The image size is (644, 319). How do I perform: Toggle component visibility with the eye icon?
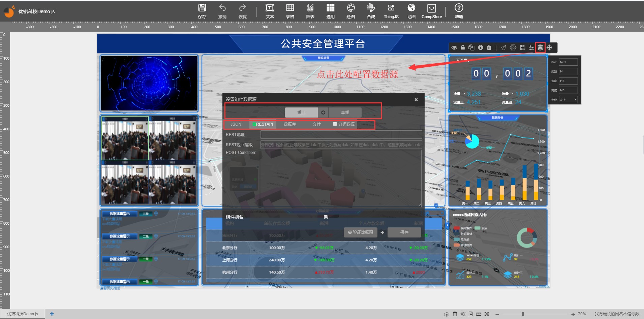tap(454, 47)
